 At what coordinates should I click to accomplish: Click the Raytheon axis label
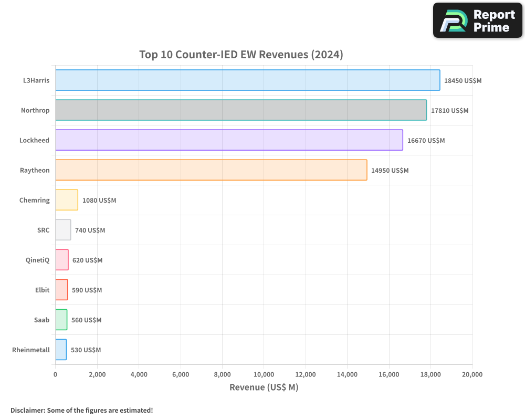(x=35, y=170)
